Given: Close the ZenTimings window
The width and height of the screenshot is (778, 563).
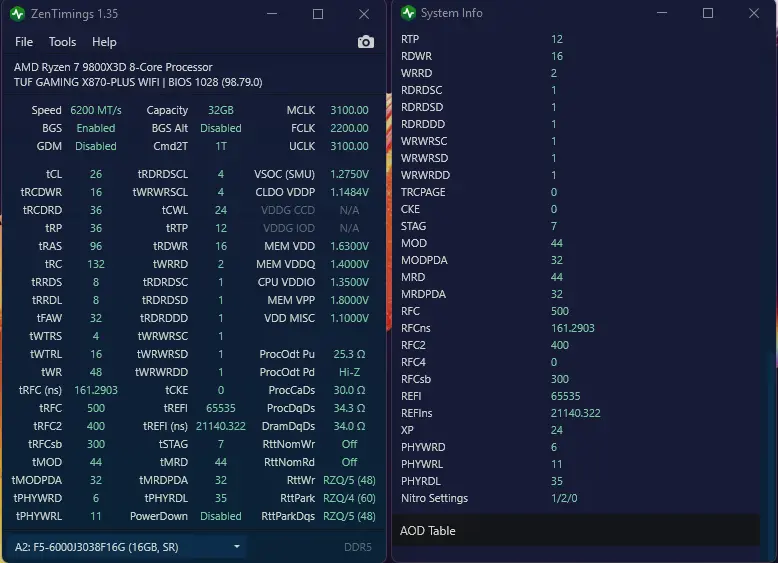Looking at the screenshot, I should point(364,14).
